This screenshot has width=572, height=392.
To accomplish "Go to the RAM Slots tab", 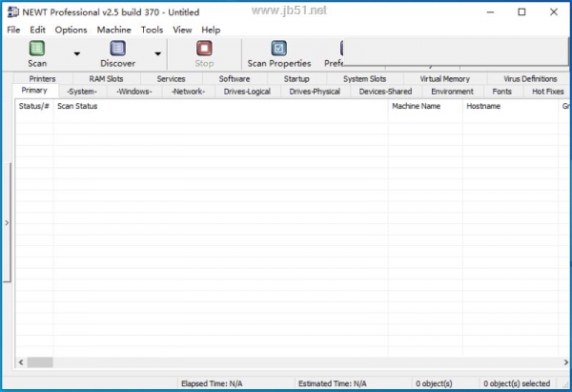I will [106, 79].
